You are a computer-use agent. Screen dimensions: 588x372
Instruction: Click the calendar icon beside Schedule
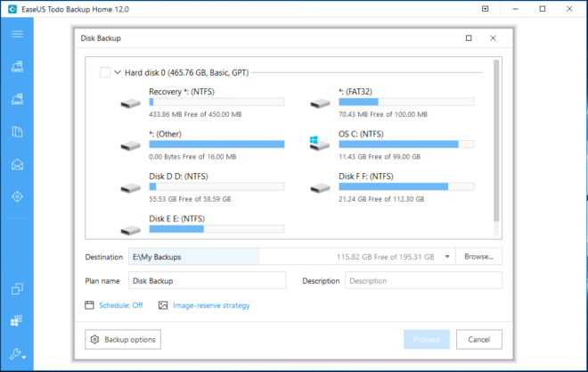(89, 305)
